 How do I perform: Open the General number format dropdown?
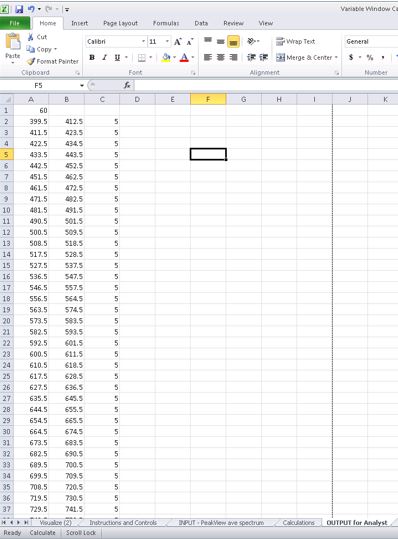[371, 42]
